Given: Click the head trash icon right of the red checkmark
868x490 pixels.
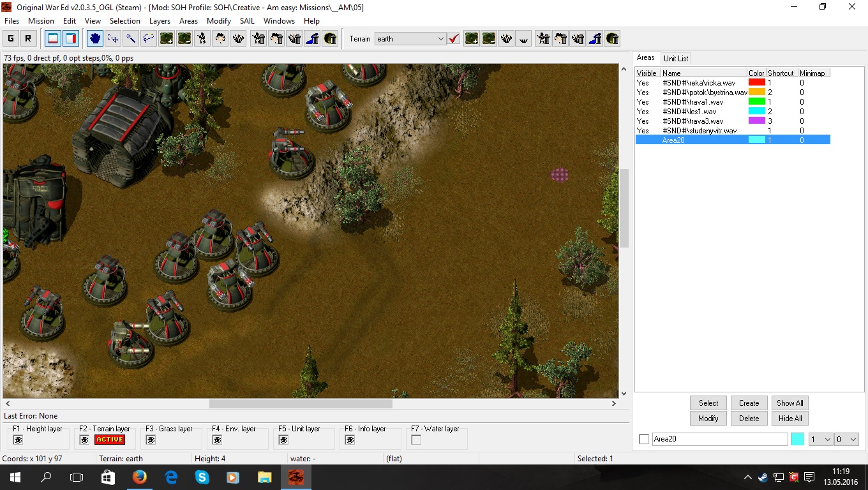Looking at the screenshot, I should tap(561, 38).
